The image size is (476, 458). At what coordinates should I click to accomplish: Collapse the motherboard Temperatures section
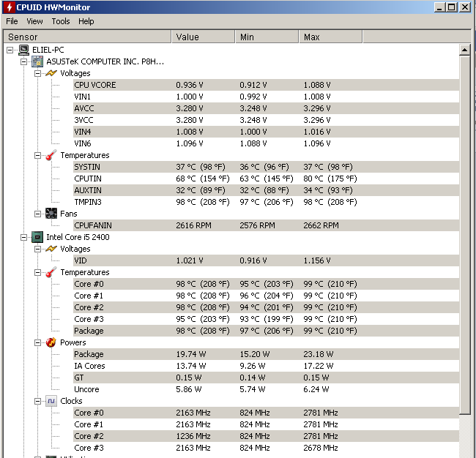pyautogui.click(x=37, y=155)
